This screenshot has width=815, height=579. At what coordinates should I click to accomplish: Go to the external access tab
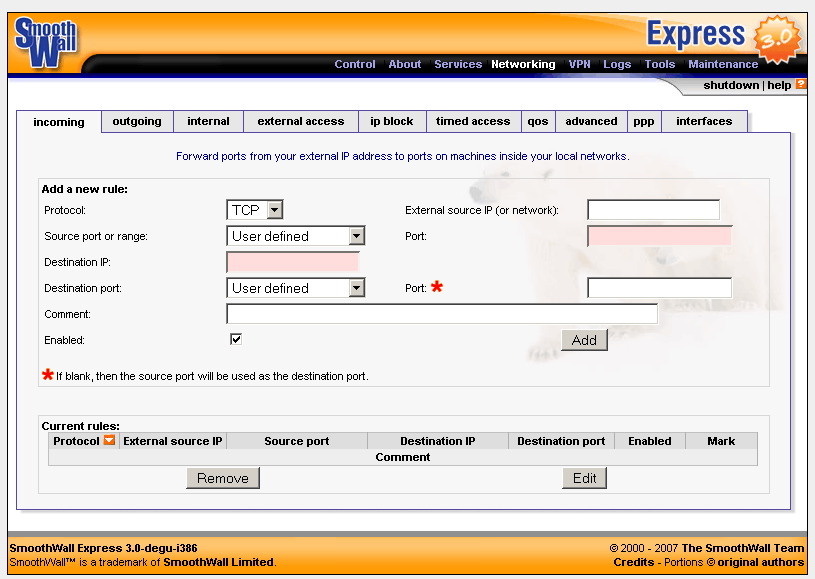click(x=301, y=121)
